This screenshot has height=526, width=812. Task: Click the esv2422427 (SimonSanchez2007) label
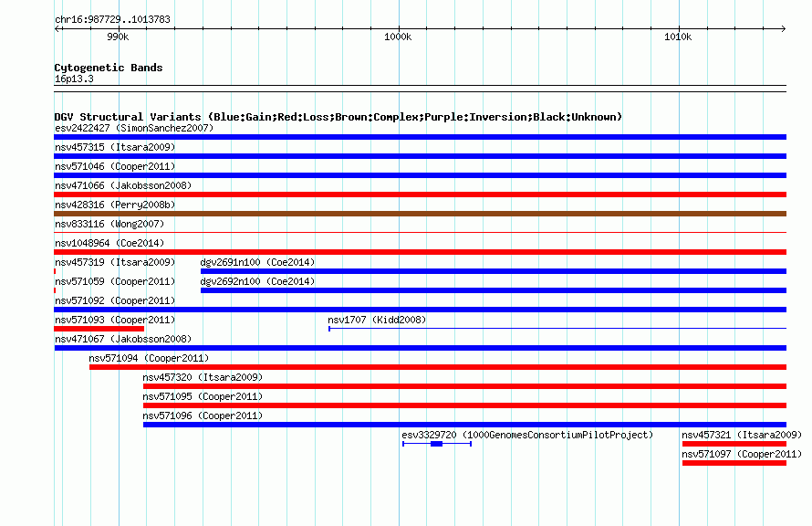pyautogui.click(x=134, y=128)
